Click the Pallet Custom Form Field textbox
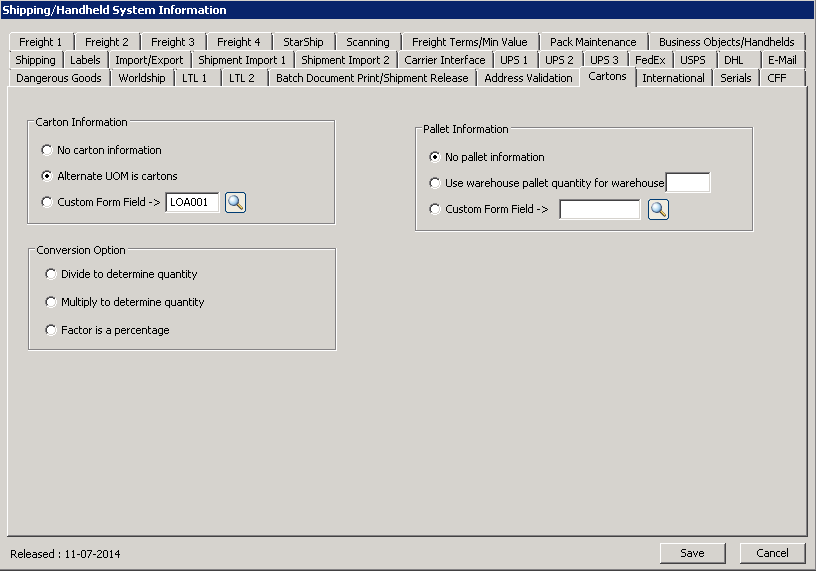This screenshot has height=571, width=816. coord(599,209)
